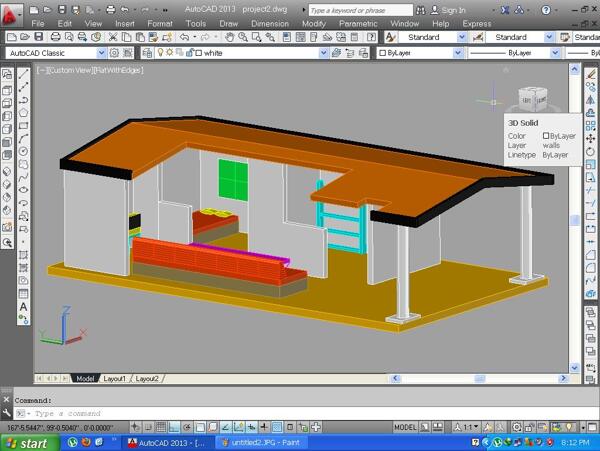Click the keyword search input field

click(360, 10)
